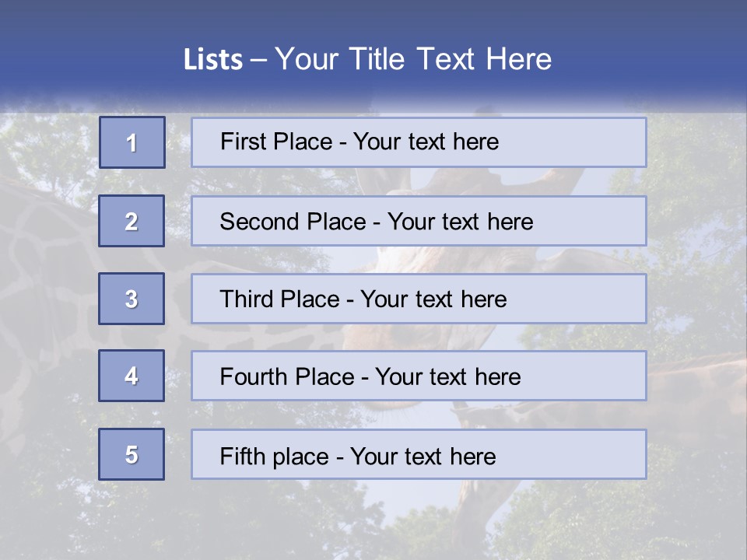Click the words 'First Place'
747x560 pixels.
[276, 142]
